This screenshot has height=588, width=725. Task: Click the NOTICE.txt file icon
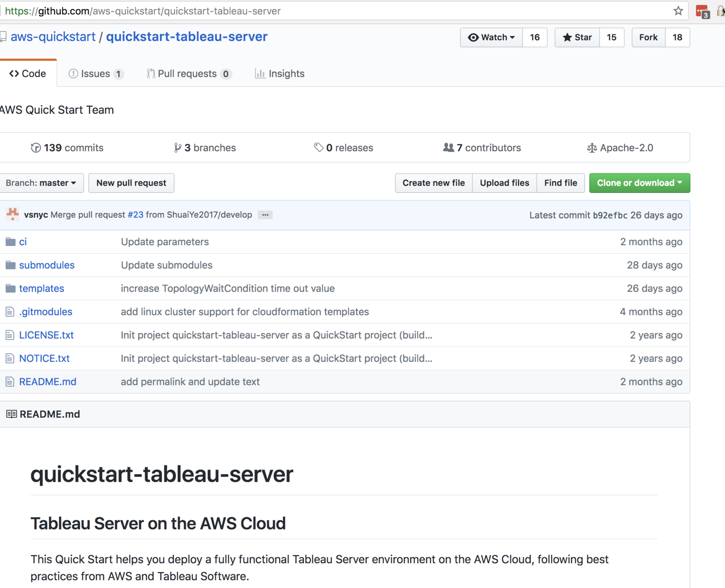10,358
